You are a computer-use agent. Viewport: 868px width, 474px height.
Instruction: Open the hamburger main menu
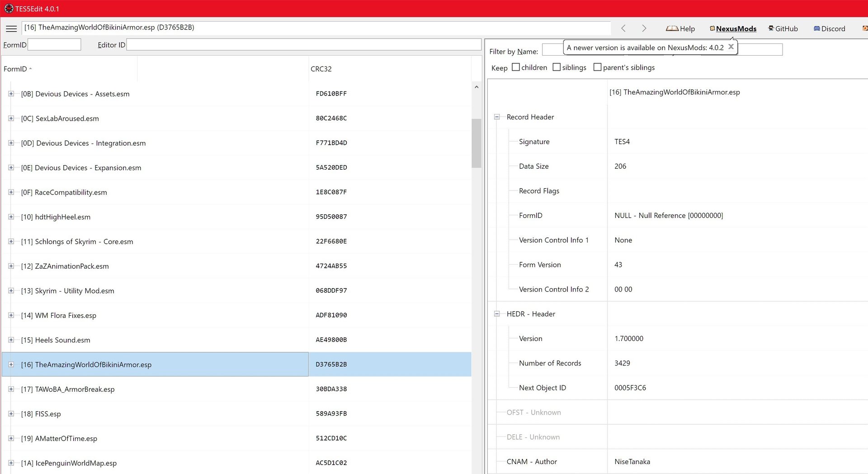[11, 28]
